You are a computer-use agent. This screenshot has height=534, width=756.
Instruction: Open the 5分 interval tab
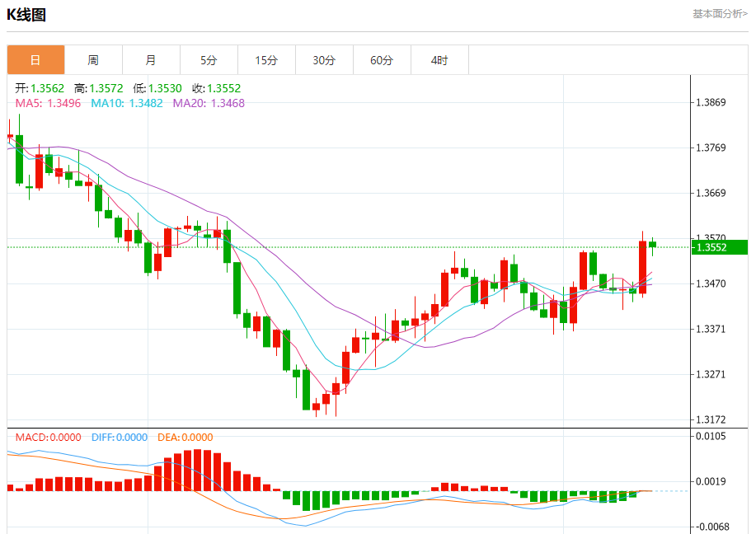tap(209, 60)
